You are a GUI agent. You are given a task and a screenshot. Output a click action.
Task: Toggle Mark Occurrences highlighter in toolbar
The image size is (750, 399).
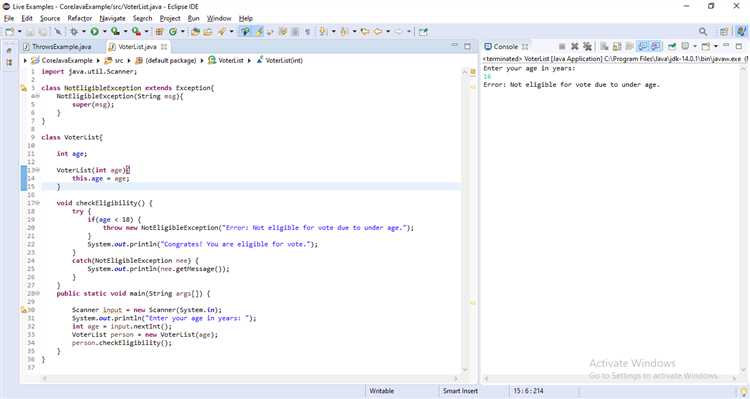(259, 32)
